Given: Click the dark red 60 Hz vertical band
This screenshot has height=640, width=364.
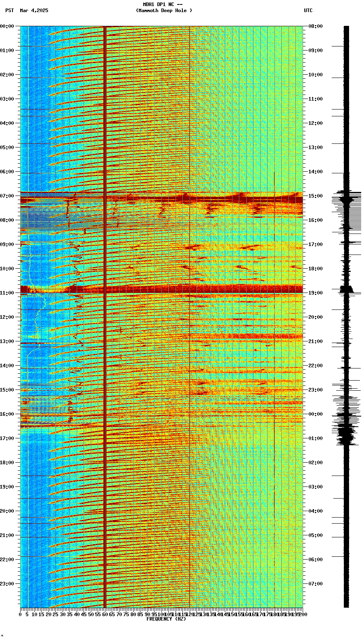Looking at the screenshot, I should [105, 317].
